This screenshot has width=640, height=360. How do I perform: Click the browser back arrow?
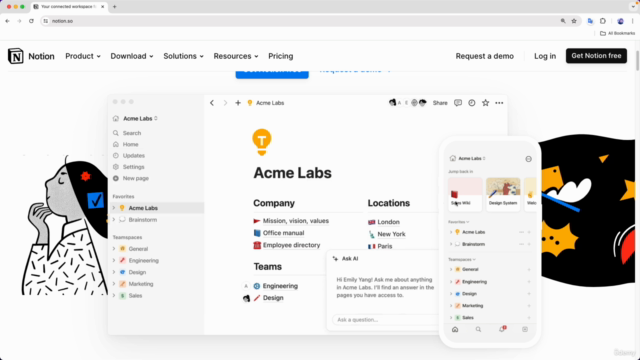(7, 21)
